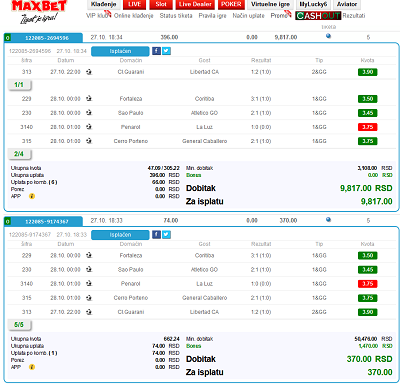This screenshot has width=400, height=384.
Task: Open the Status tiketa link
Action: tap(176, 16)
